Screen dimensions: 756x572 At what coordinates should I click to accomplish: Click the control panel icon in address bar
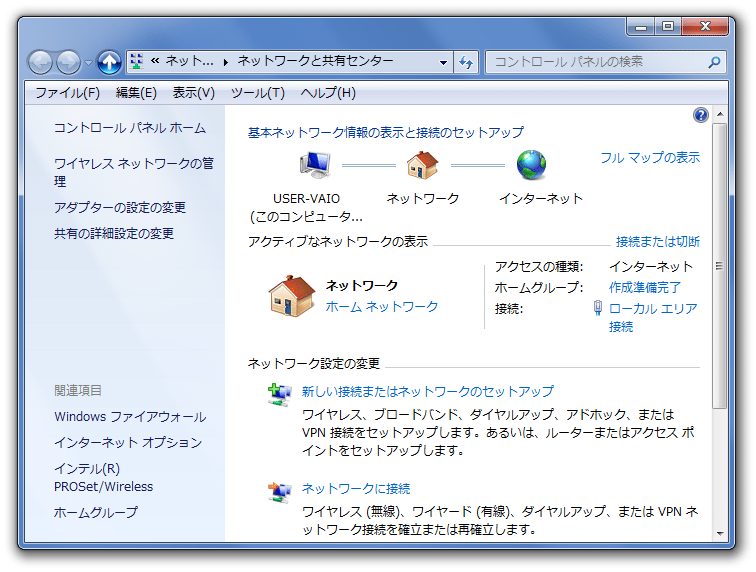pos(136,61)
